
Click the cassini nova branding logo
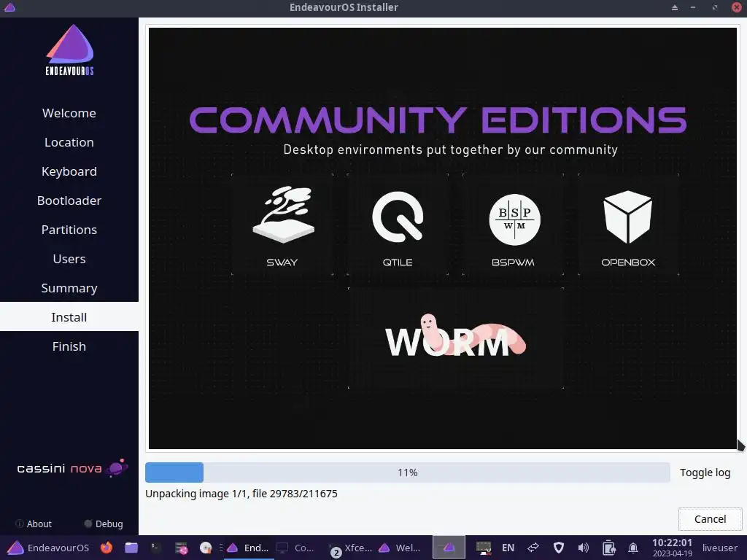[x=72, y=468]
